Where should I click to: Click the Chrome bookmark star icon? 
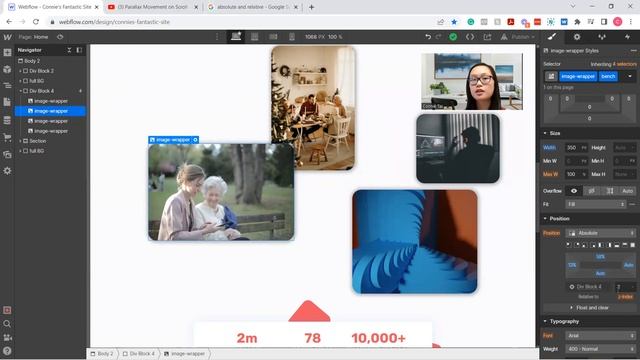454,22
